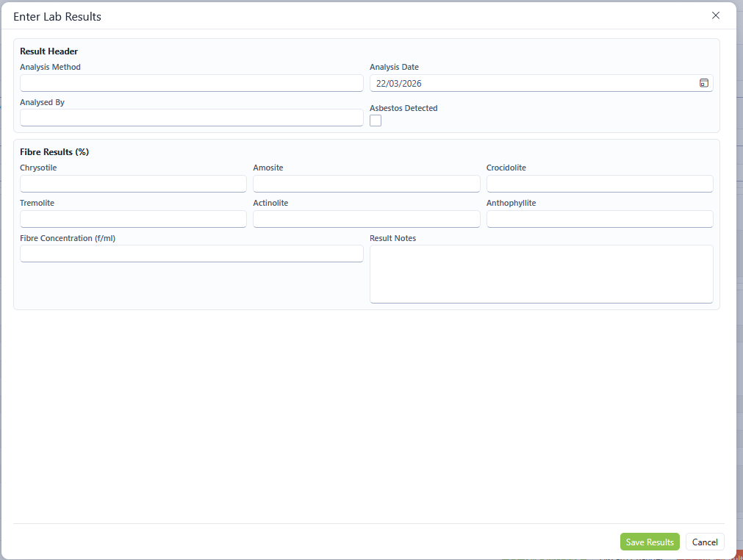Tick the Asbestos Detected checkbox
The height and width of the screenshot is (560, 743).
pyautogui.click(x=376, y=121)
